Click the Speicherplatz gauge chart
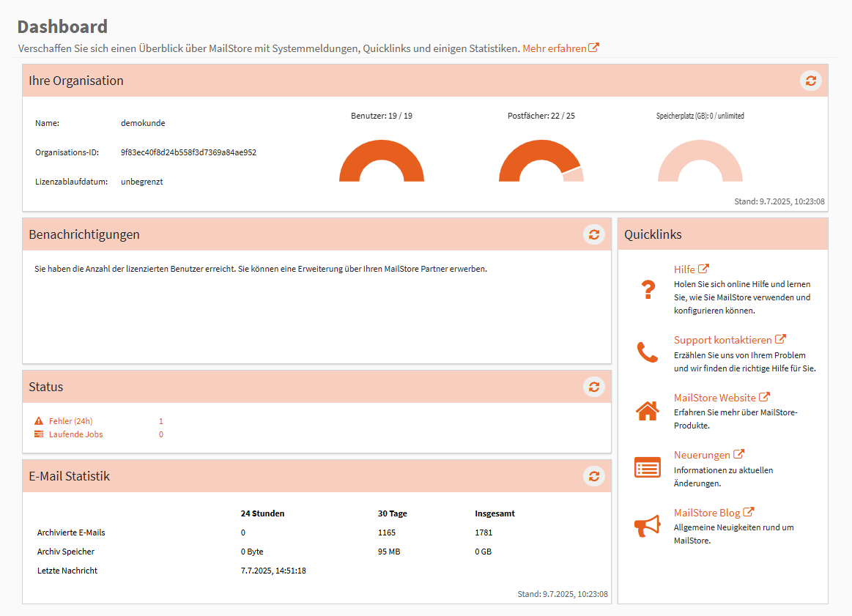The image size is (852, 616). [x=700, y=161]
